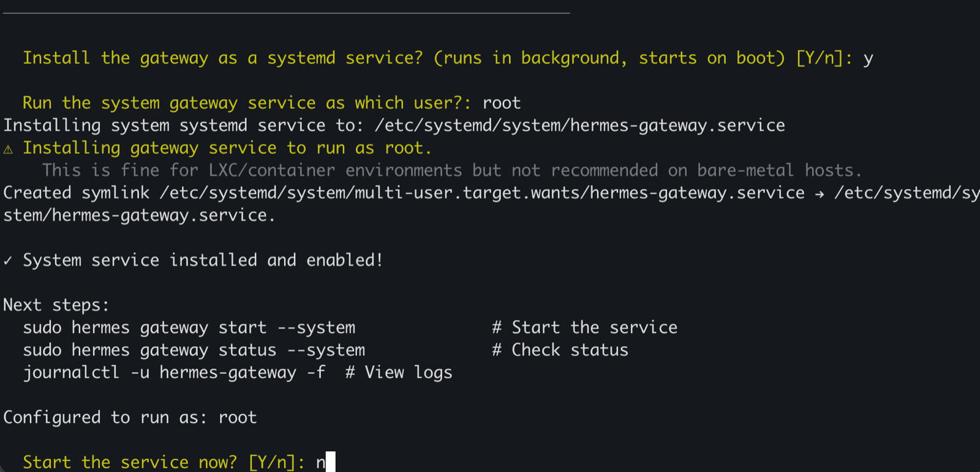Click the warning triangle icon beside 'Installing gateway service'

8,149
